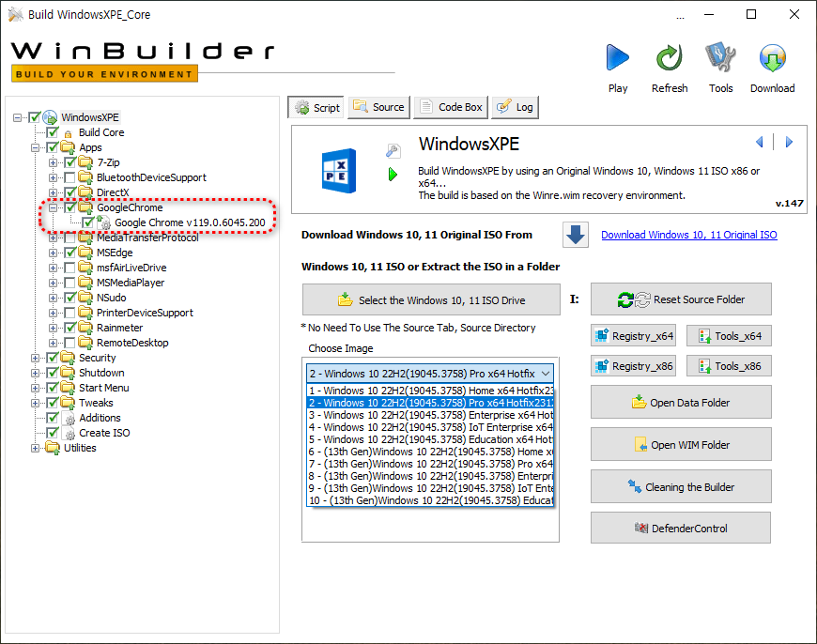This screenshot has width=817, height=644.
Task: Expand the Security tree node
Action: pyautogui.click(x=35, y=358)
